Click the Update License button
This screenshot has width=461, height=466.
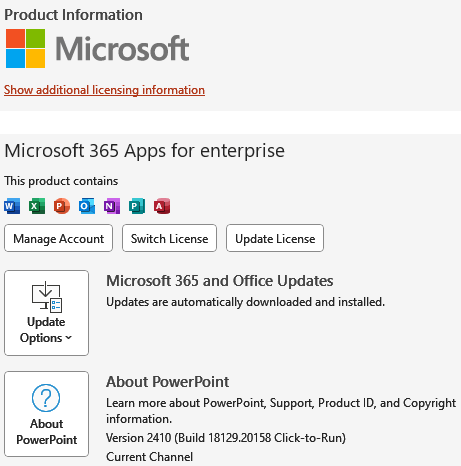[275, 238]
